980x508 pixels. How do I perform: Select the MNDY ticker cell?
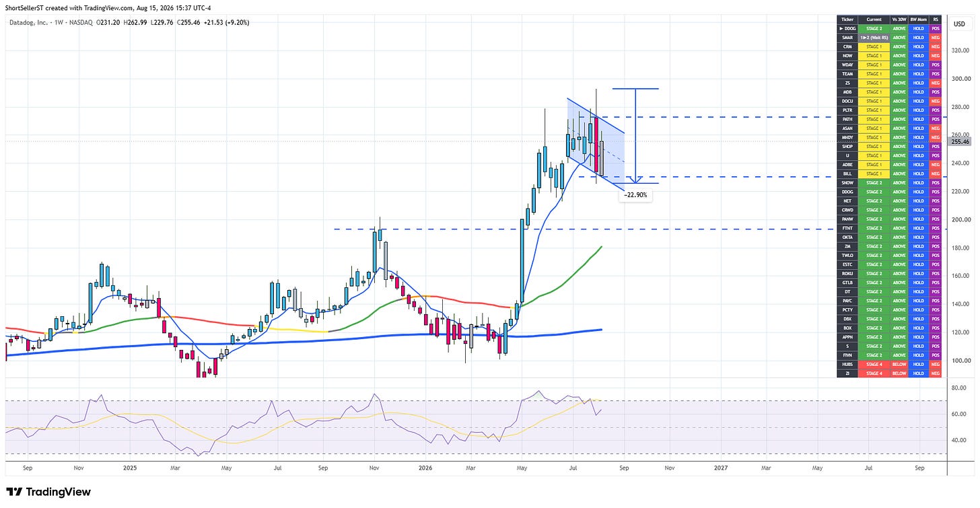(847, 137)
